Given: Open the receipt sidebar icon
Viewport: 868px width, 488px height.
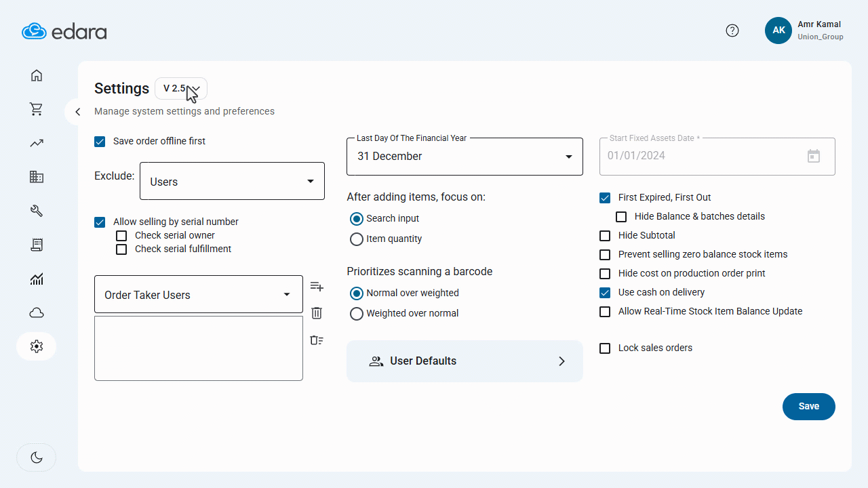Looking at the screenshot, I should click(37, 245).
